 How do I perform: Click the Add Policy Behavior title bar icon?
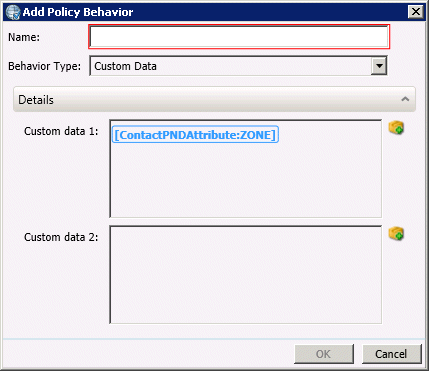[13, 12]
